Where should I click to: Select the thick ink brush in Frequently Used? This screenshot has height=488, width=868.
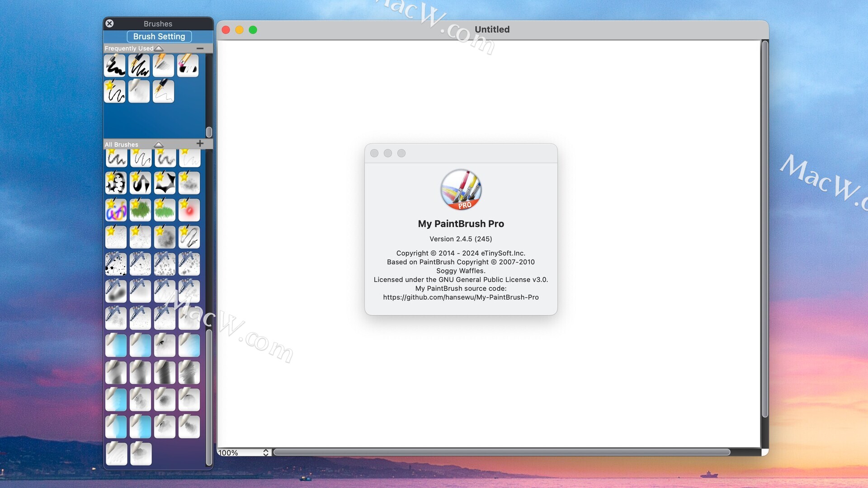click(115, 66)
